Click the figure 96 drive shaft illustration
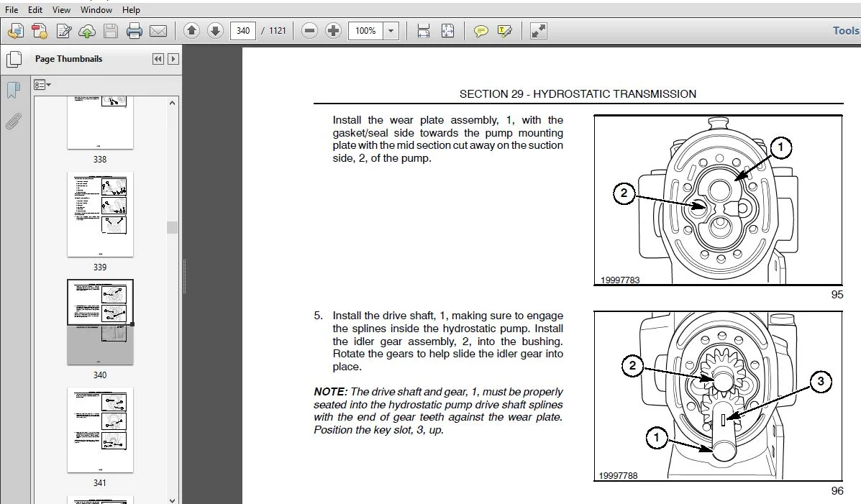 click(719, 396)
